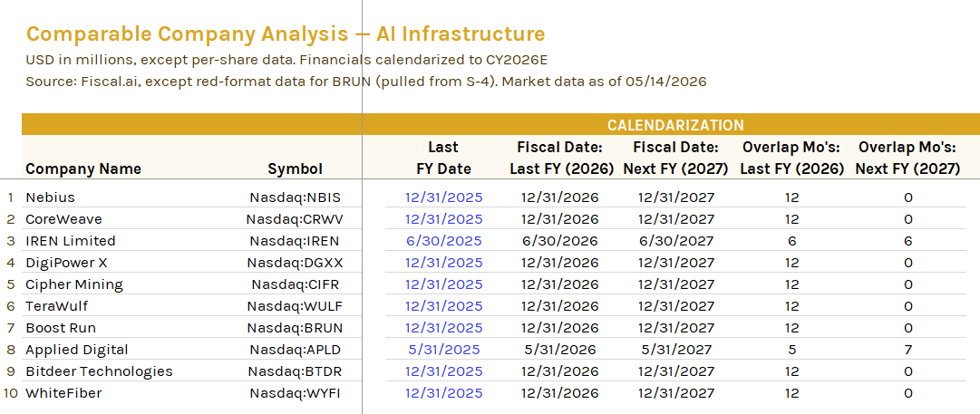980x414 pixels.
Task: Select CoreWeave's 12/31/2026 fiscal date cell
Action: tap(560, 219)
